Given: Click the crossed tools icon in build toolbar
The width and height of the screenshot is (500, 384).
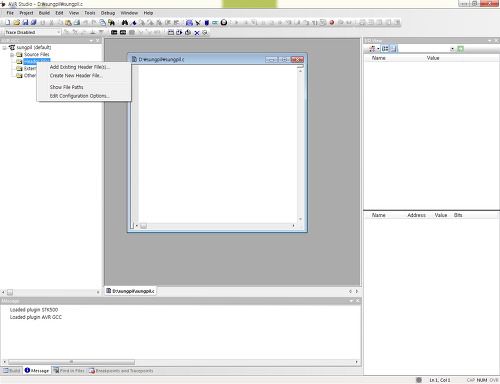Looking at the screenshot, I should coord(198,22).
